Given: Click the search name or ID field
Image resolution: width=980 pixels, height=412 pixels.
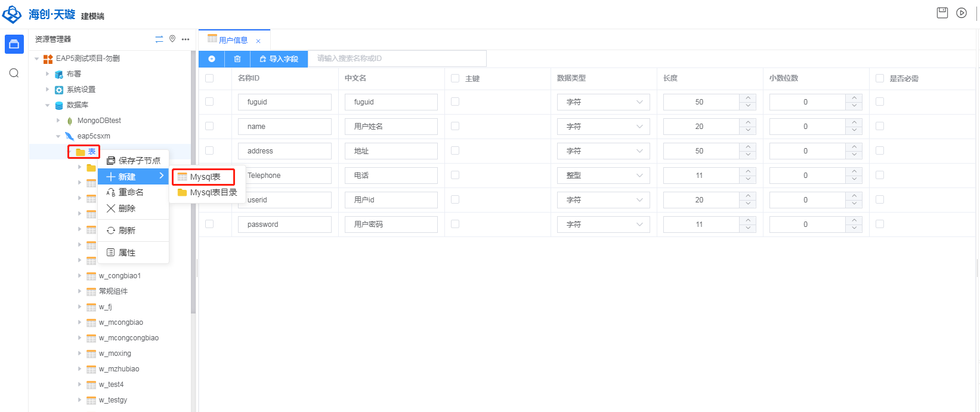Looking at the screenshot, I should click(x=397, y=59).
